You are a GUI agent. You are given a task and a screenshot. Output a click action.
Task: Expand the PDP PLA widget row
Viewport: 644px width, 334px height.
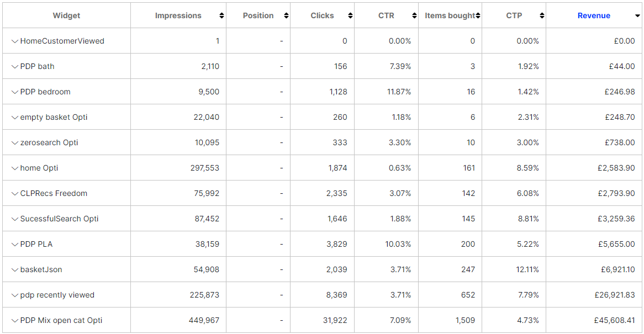(x=15, y=244)
